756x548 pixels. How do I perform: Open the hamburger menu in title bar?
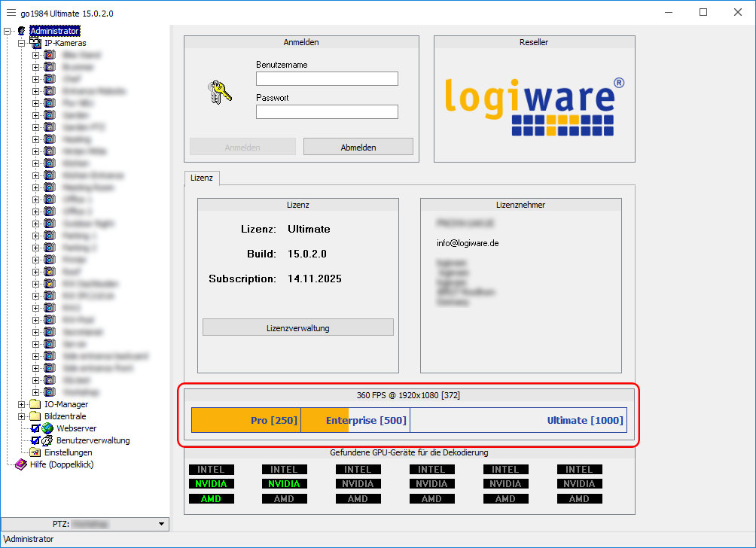[x=11, y=13]
